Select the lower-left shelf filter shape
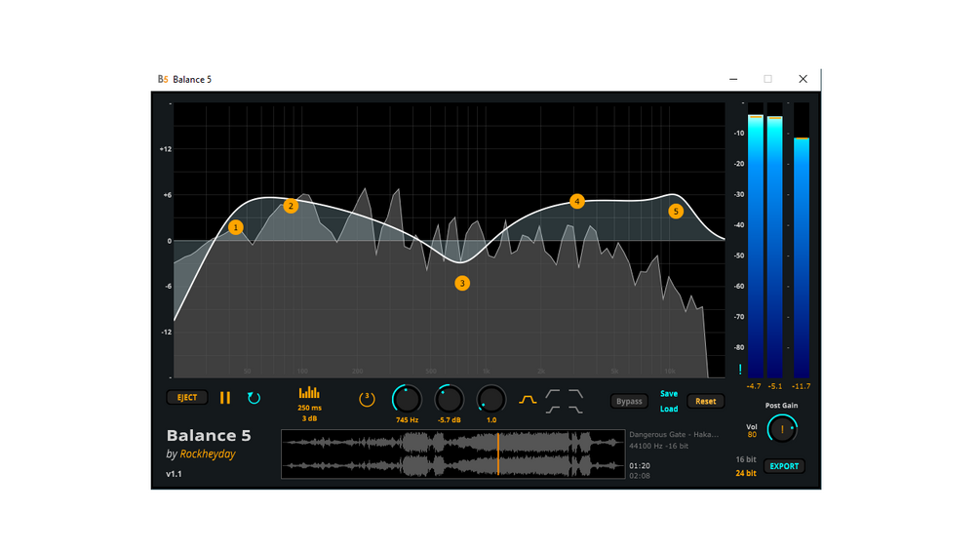The width and height of the screenshot is (980, 551). 553,410
